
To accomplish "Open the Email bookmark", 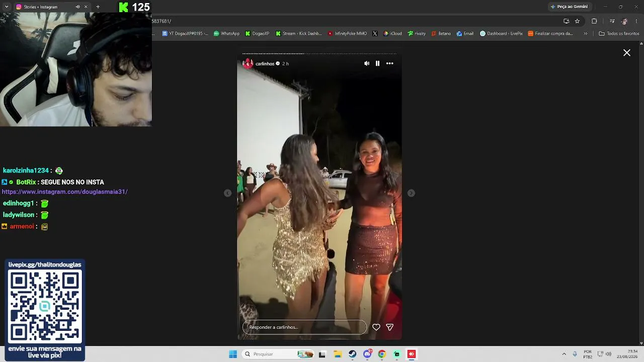I will click(465, 34).
